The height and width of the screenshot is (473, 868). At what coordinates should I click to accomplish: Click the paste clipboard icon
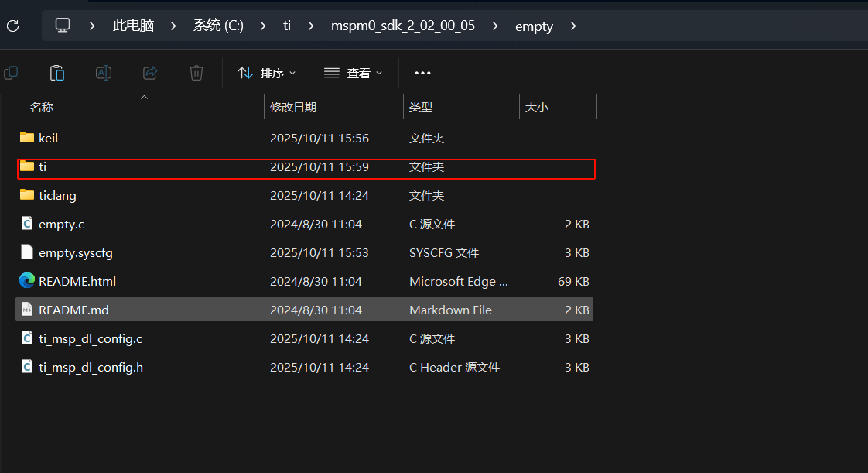tap(56, 73)
